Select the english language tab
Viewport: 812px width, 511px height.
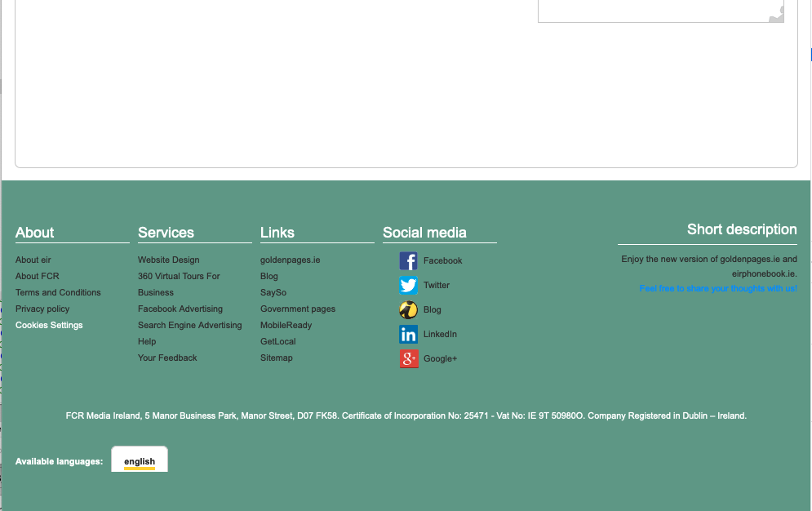[140, 461]
